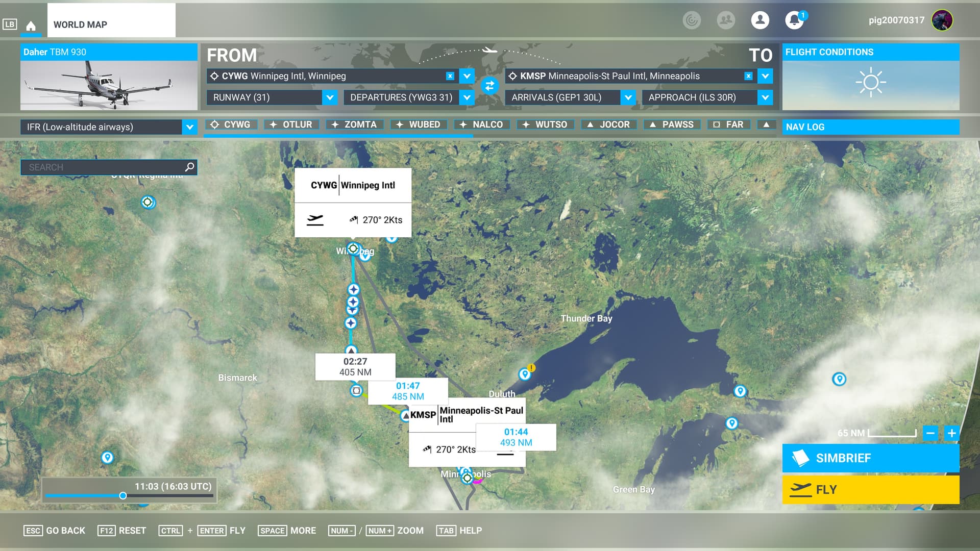Zoom out the map with minus button
The height and width of the screenshot is (551, 980).
pyautogui.click(x=930, y=433)
